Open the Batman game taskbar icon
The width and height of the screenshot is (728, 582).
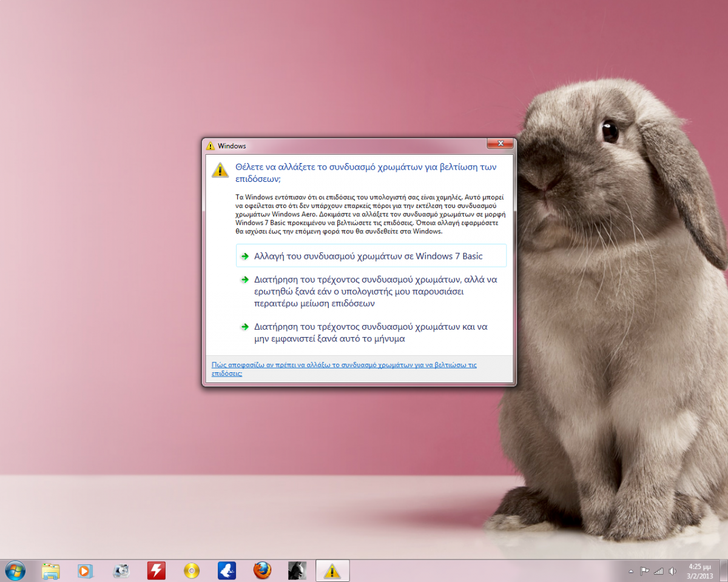click(x=297, y=570)
